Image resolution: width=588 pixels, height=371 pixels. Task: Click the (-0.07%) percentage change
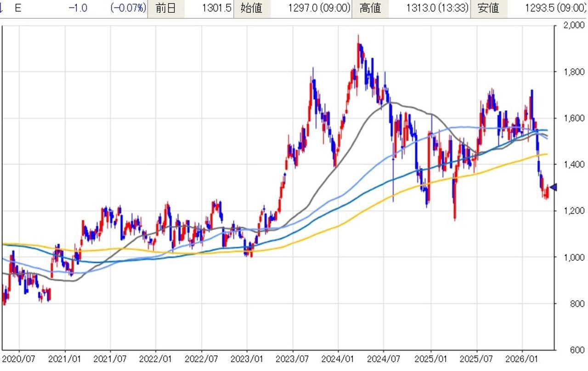(128, 8)
